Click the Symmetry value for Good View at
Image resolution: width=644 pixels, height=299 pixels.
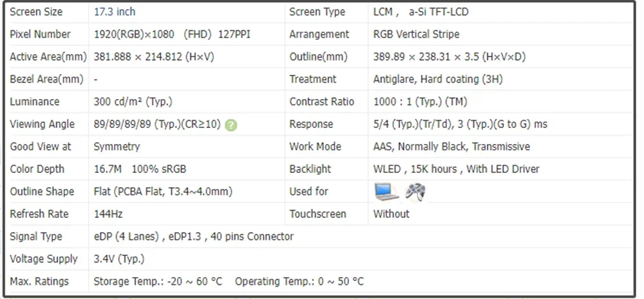(117, 147)
